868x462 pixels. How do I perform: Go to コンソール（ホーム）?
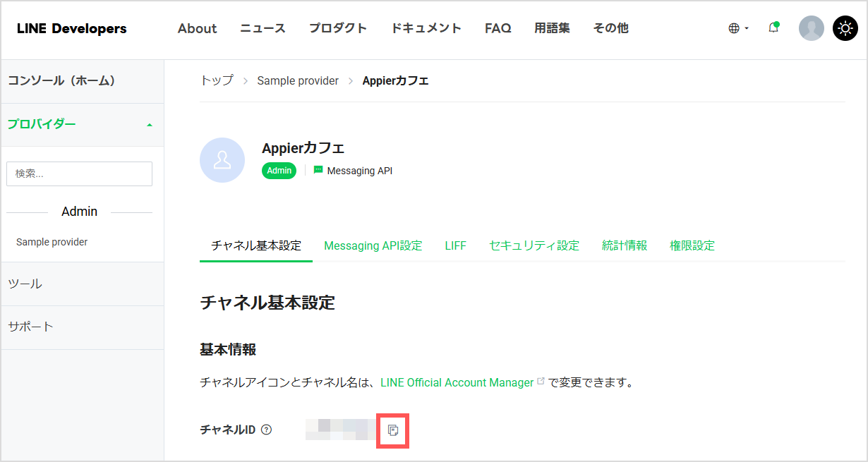[82, 80]
